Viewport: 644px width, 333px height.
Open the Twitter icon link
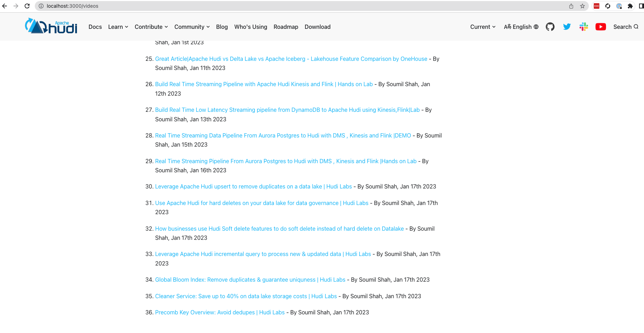567,27
